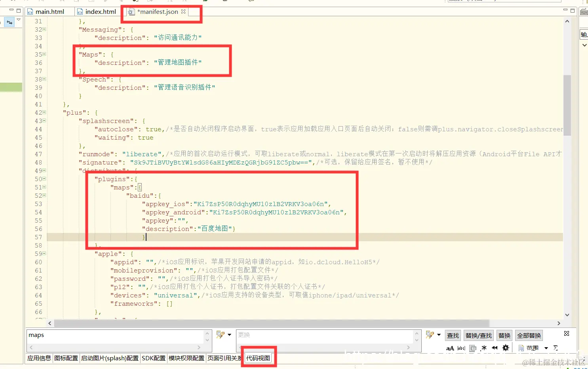Screen dimensions: 588x369
Task: Click the multi-line search icon beside [abc]
Action: point(472,348)
